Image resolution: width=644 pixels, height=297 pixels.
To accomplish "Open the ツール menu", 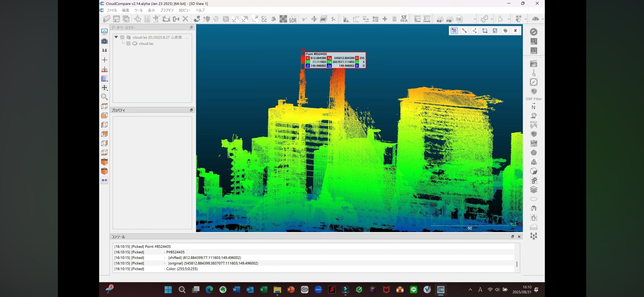I will pyautogui.click(x=138, y=10).
